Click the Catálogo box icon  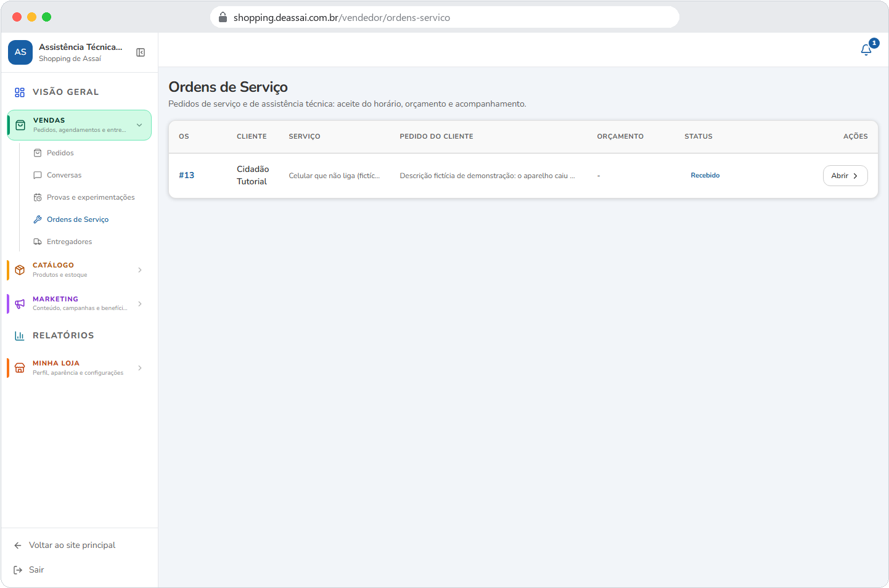pos(20,270)
